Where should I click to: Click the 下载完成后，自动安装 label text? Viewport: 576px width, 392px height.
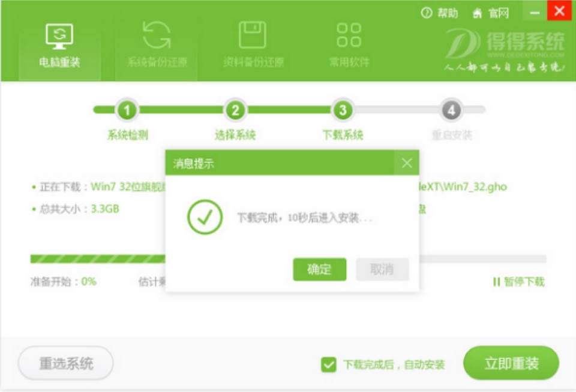point(394,365)
